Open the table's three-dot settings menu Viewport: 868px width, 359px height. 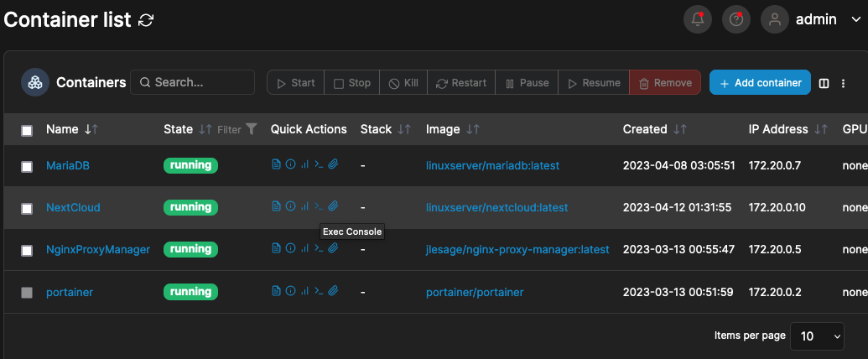(x=844, y=83)
